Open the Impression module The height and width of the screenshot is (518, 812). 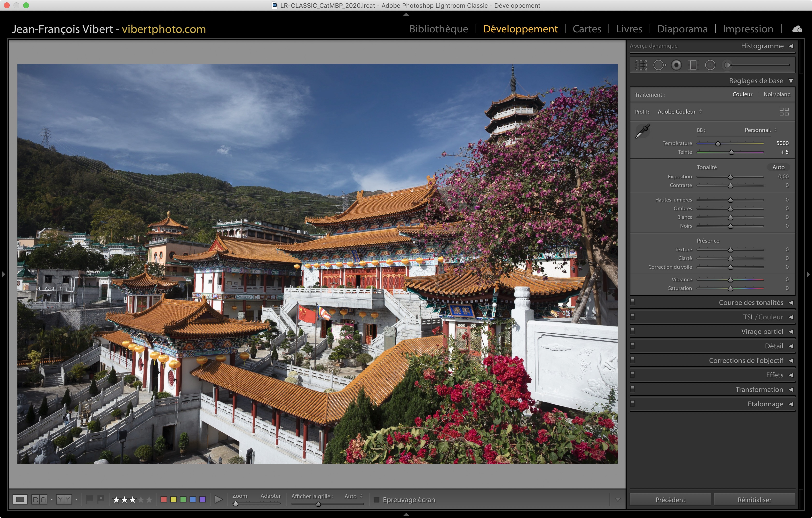[748, 29]
